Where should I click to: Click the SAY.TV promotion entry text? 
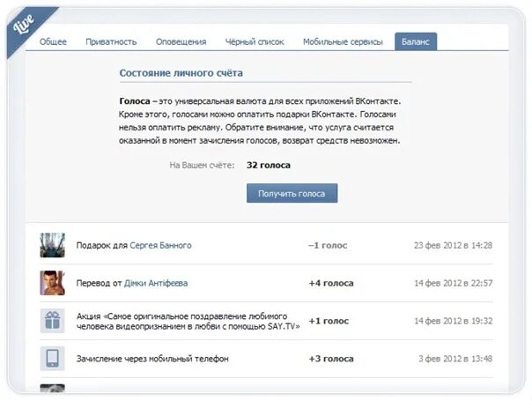point(188,321)
